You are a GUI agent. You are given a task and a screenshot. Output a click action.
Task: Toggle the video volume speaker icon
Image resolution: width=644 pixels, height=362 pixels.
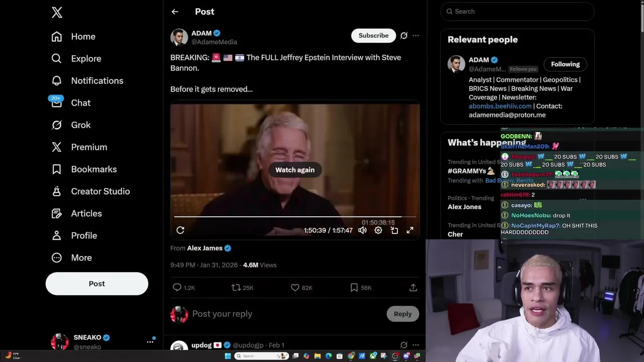[x=362, y=230]
